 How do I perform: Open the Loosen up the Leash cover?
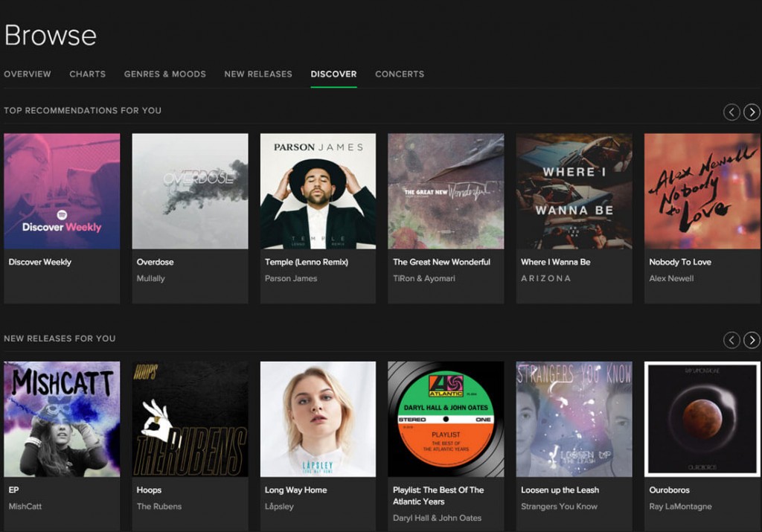[x=574, y=419]
